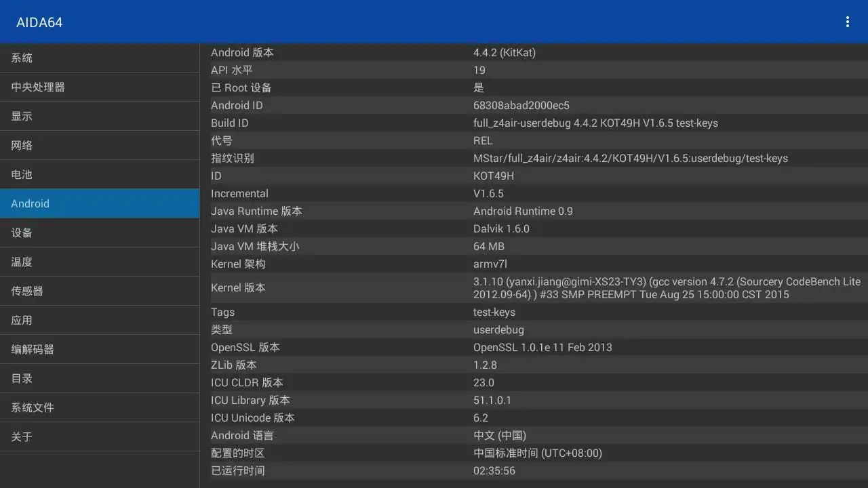
Task: Go to the 目录 section
Action: 100,378
